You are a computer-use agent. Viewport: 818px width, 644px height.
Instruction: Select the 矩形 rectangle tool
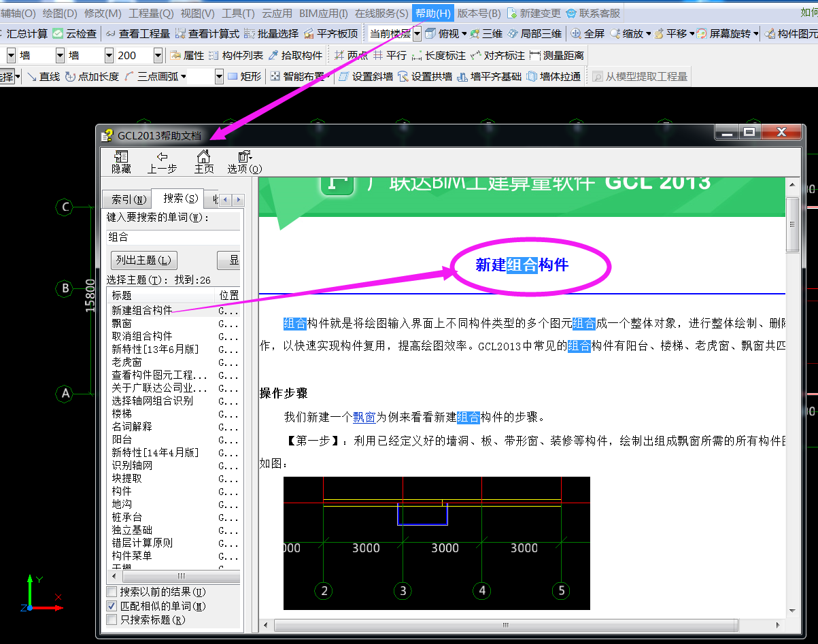point(244,77)
